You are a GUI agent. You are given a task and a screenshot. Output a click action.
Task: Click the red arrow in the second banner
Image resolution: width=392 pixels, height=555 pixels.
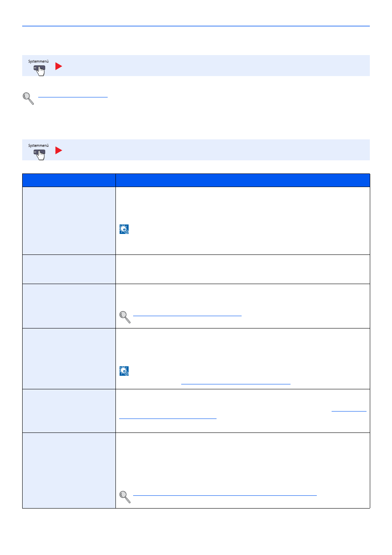59,150
